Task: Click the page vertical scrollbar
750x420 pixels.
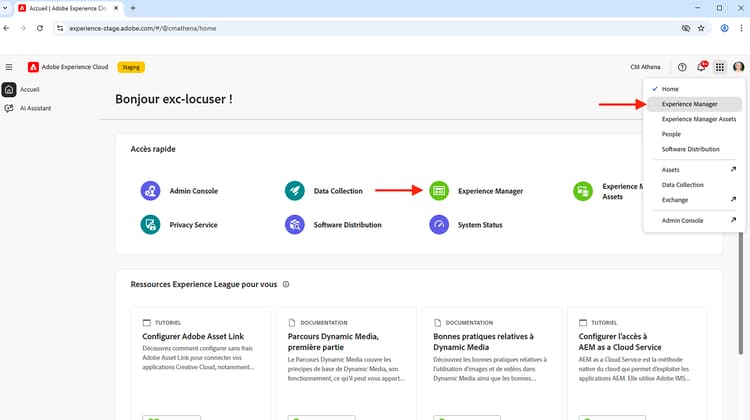Action: click(x=741, y=292)
